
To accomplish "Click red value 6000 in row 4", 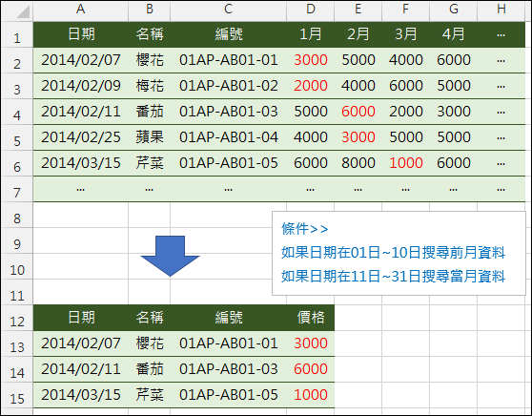I will tap(358, 112).
